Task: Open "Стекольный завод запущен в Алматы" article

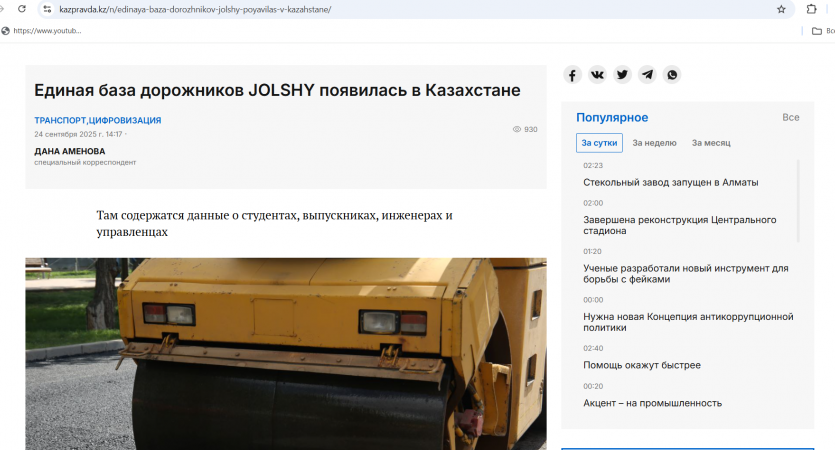Action: coord(670,182)
